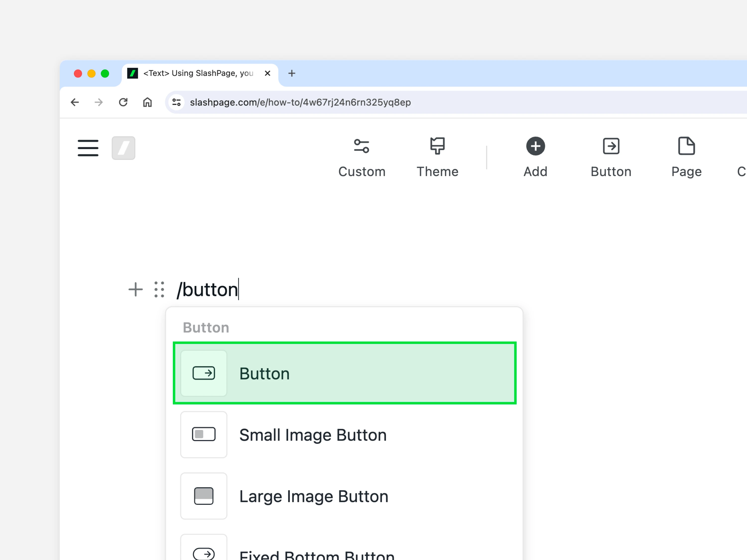Click the browser Home icon
Screen dimensions: 747x560
point(147,102)
